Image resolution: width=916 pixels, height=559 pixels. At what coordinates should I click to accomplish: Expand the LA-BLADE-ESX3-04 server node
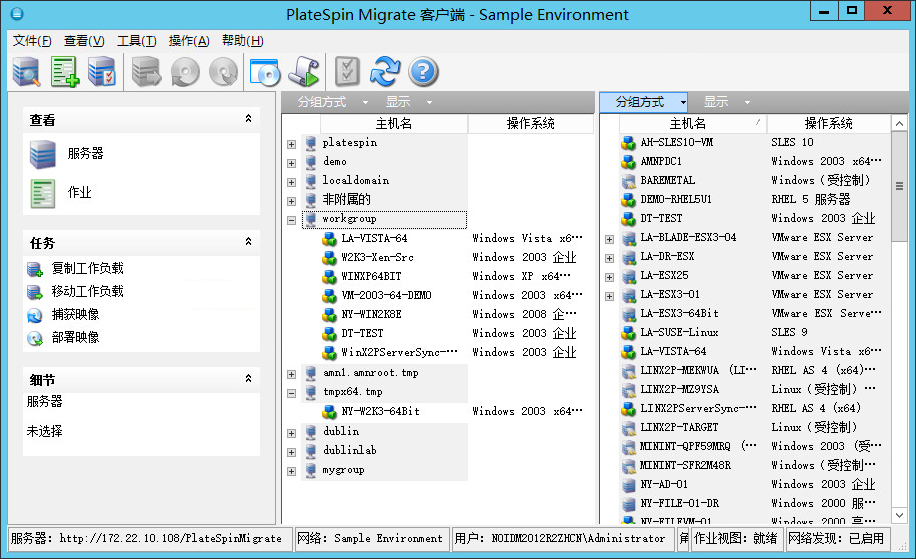point(609,239)
